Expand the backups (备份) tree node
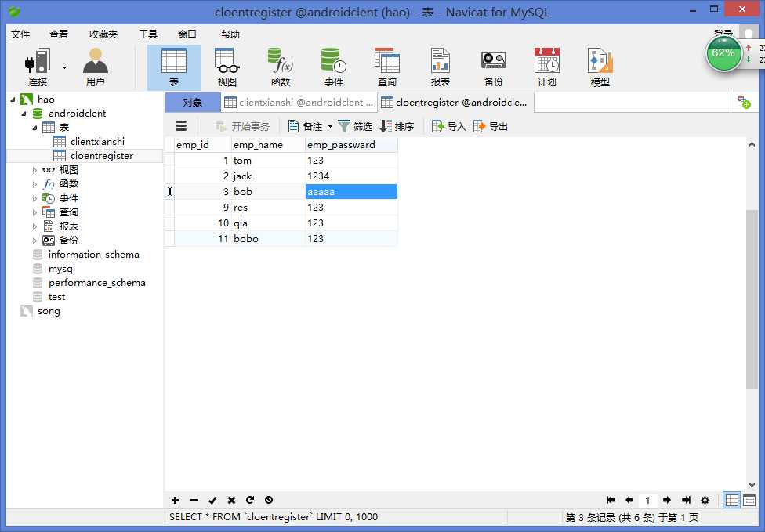The height and width of the screenshot is (532, 765). pos(34,241)
